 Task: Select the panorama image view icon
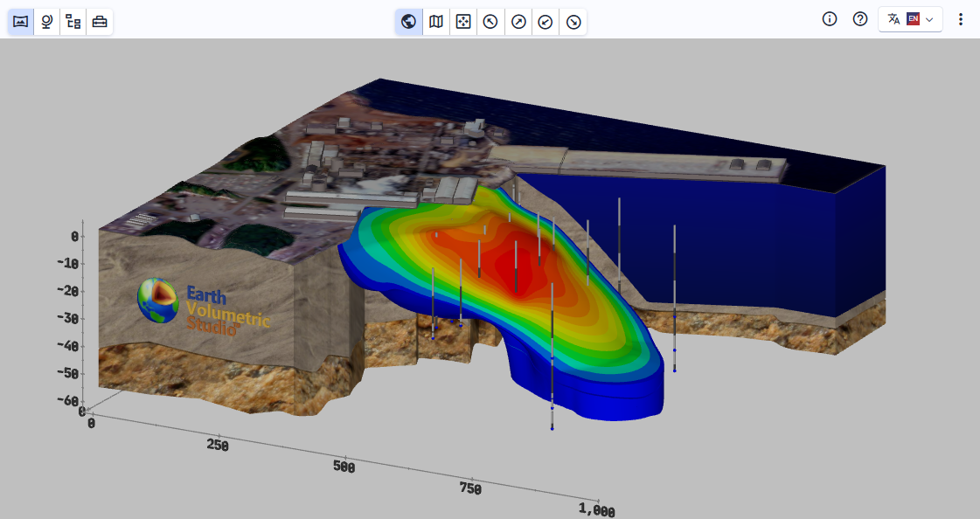[19, 22]
